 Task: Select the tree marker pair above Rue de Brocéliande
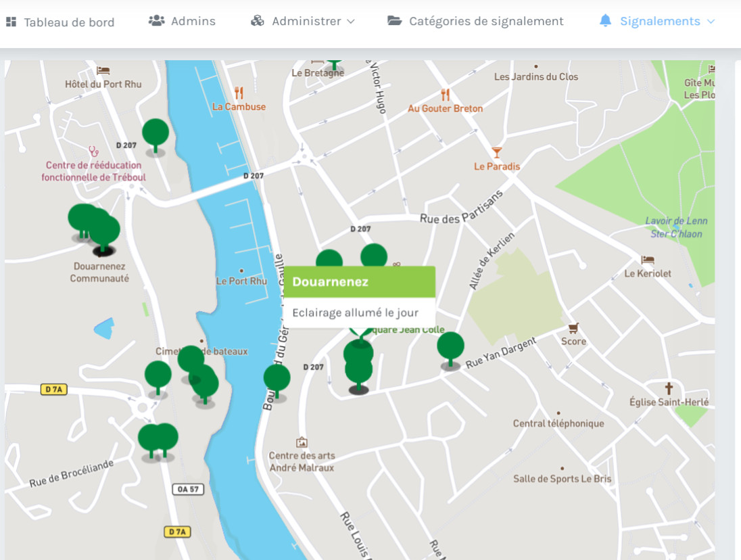158,440
